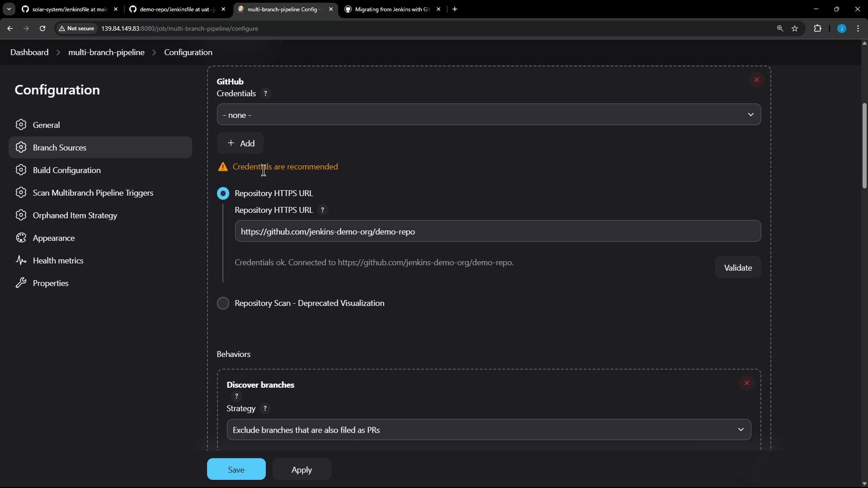Viewport: 868px width, 488px height.
Task: Open Build Configuration in the sidebar
Action: pos(100,170)
